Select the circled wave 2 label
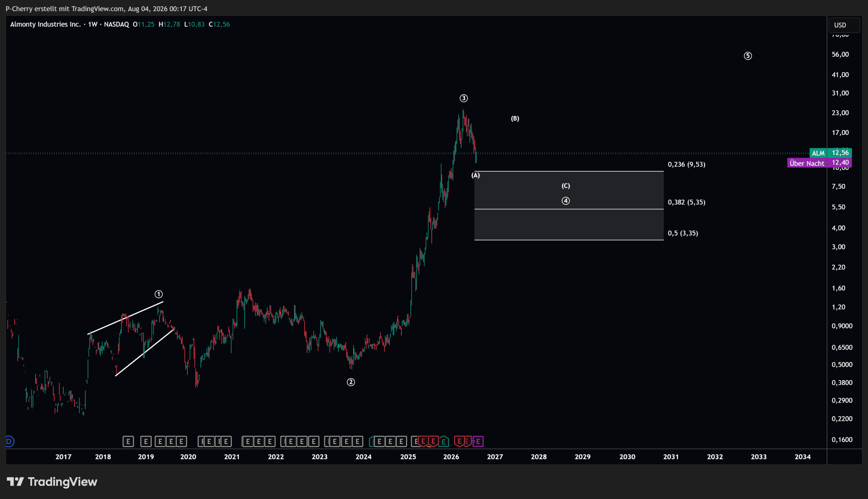Screen dimensions: 868x499 tap(351, 382)
